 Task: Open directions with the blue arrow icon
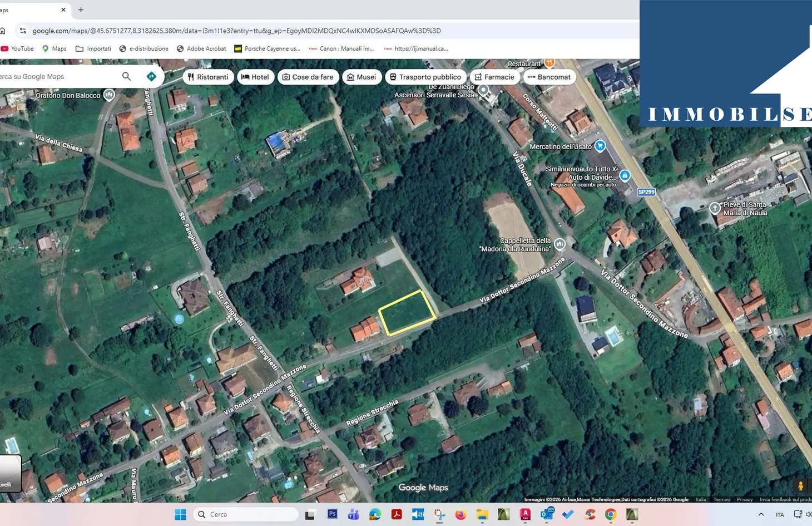coord(151,77)
